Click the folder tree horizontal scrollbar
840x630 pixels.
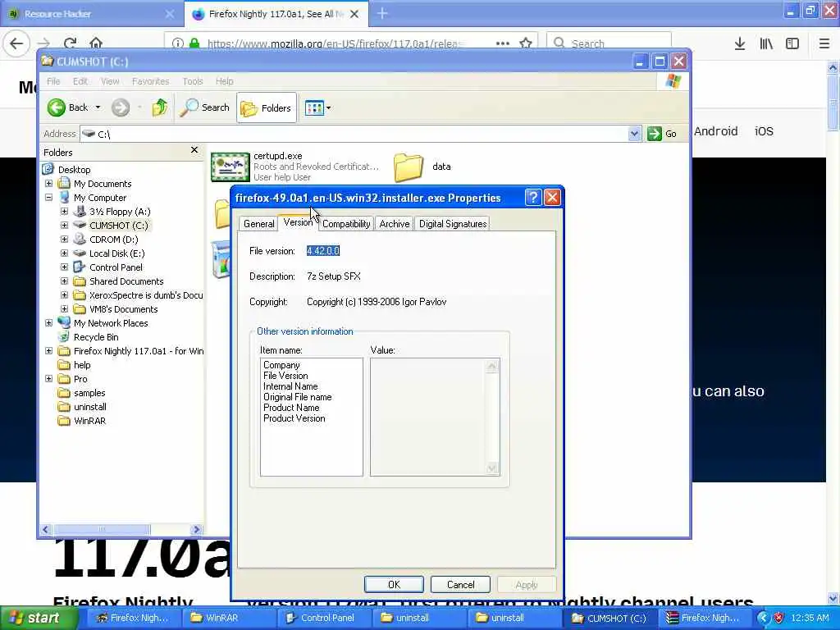point(101,529)
